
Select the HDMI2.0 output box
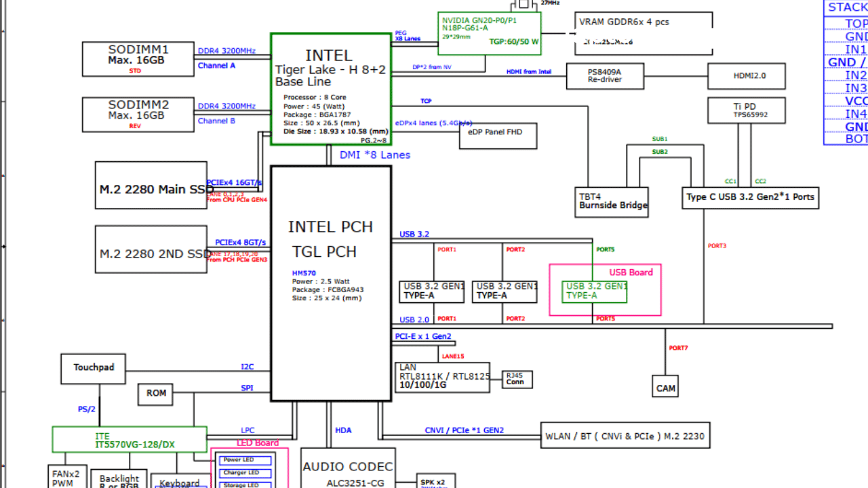746,76
